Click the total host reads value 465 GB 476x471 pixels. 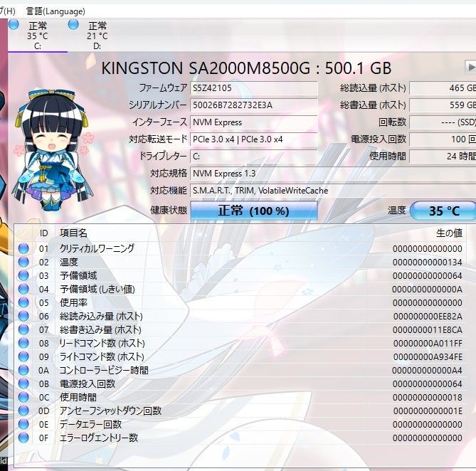click(443, 88)
